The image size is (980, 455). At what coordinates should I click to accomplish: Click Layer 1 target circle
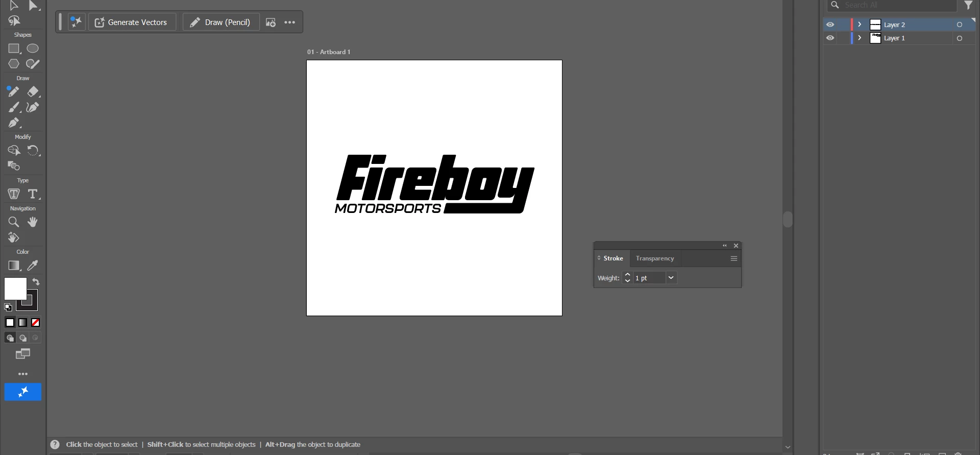[x=960, y=38]
